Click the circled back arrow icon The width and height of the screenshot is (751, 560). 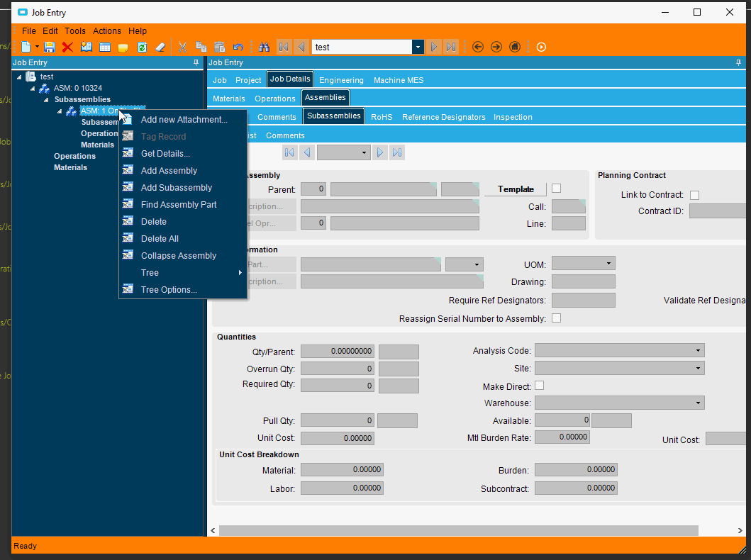(x=477, y=47)
